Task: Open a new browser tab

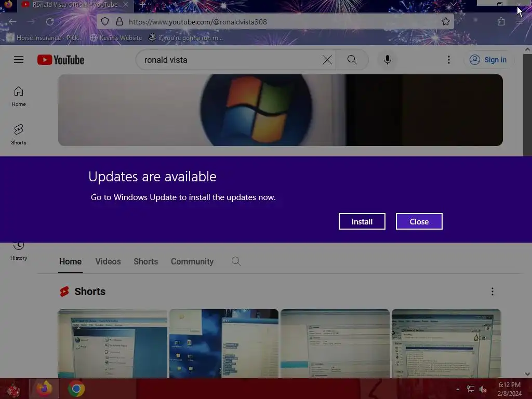Action: [142, 5]
